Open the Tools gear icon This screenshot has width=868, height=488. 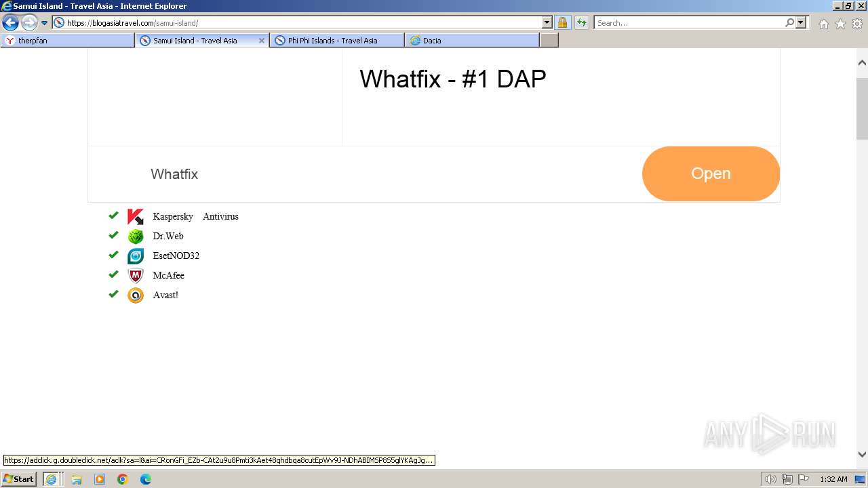[857, 24]
